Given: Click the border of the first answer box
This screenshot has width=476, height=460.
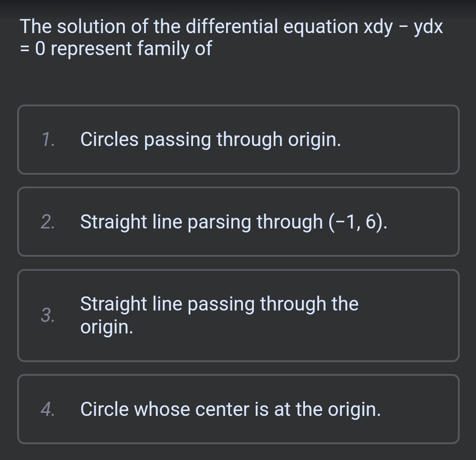Looking at the screenshot, I should click(238, 106).
